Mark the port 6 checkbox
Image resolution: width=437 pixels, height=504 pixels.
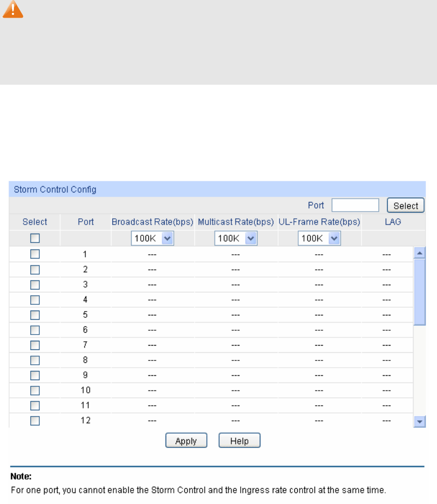click(x=35, y=330)
